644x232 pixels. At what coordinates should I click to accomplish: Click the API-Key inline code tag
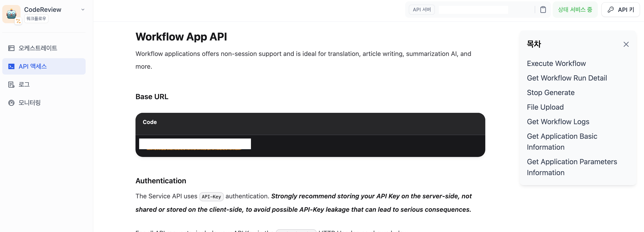(211, 197)
